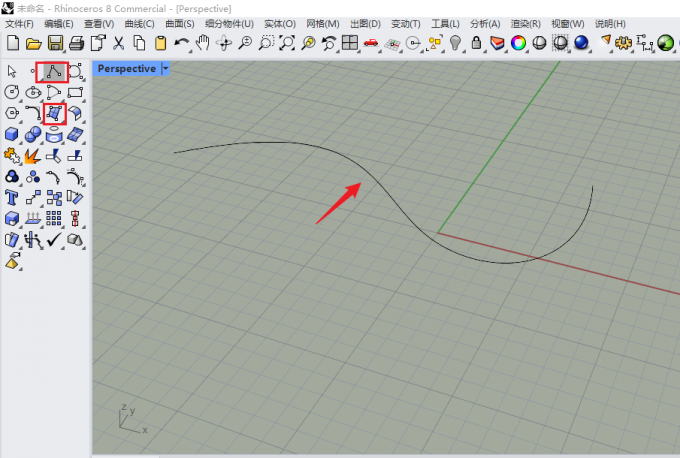The image size is (680, 458).
Task: Click the Undo arrow icon
Action: [x=182, y=43]
